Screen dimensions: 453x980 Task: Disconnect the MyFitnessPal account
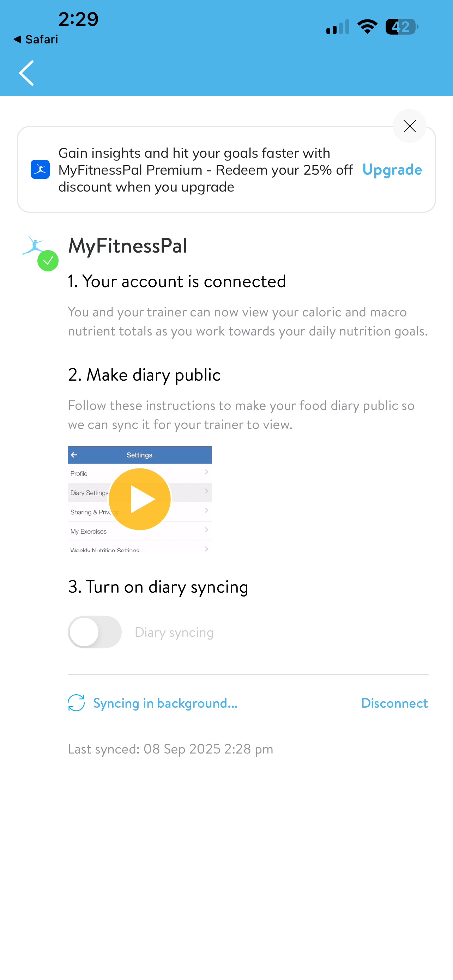point(394,703)
